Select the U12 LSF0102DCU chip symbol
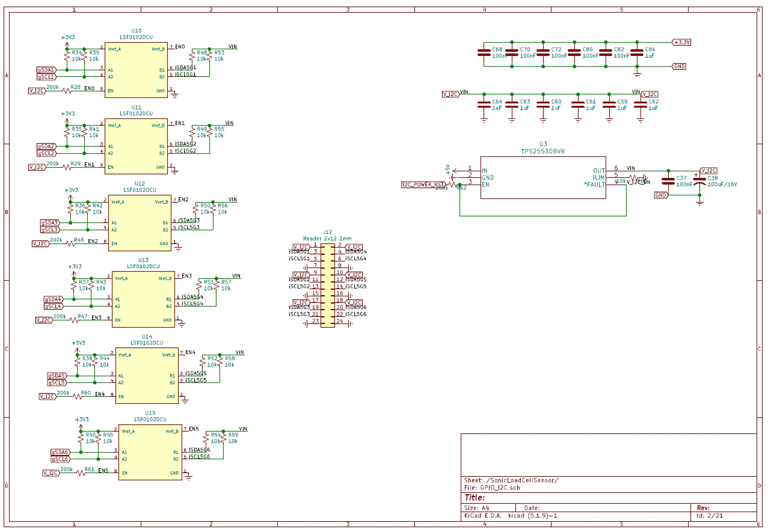 pos(140,222)
